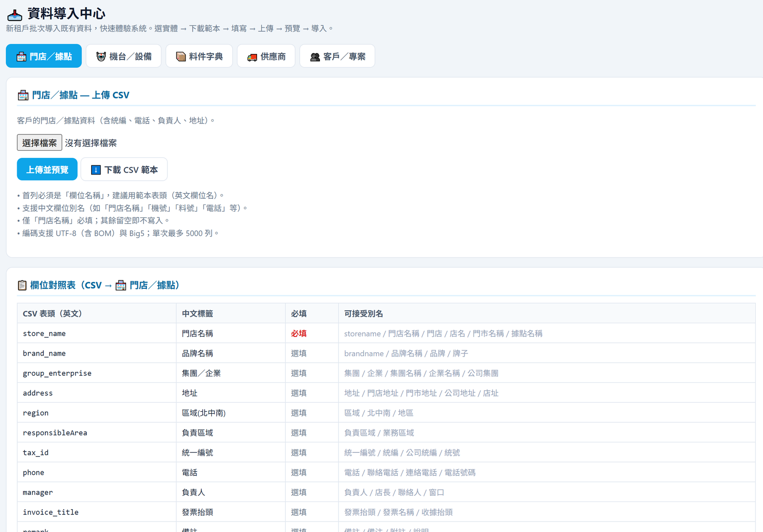Click the 門店名稱 Chinese label cell
Image resolution: width=763 pixels, height=532 pixels.
(x=231, y=333)
